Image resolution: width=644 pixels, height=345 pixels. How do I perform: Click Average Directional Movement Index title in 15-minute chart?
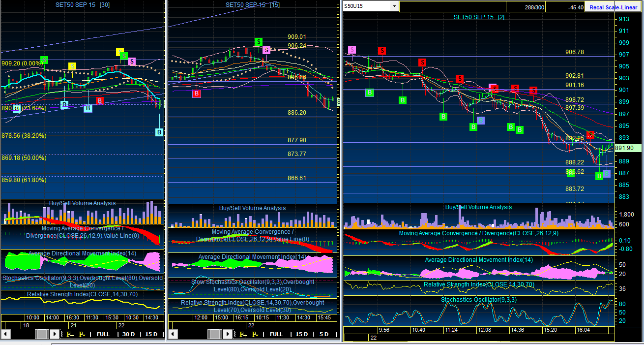tap(252, 257)
